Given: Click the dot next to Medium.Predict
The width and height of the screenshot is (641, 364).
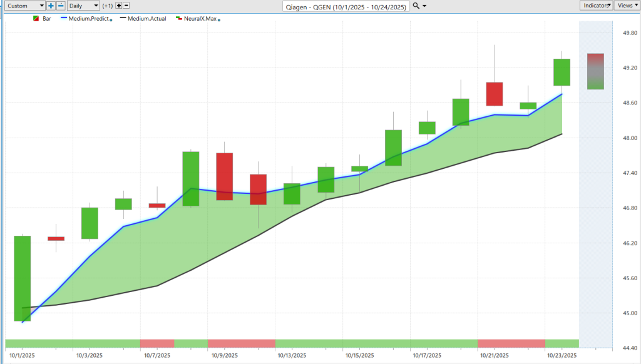Looking at the screenshot, I should click(111, 20).
